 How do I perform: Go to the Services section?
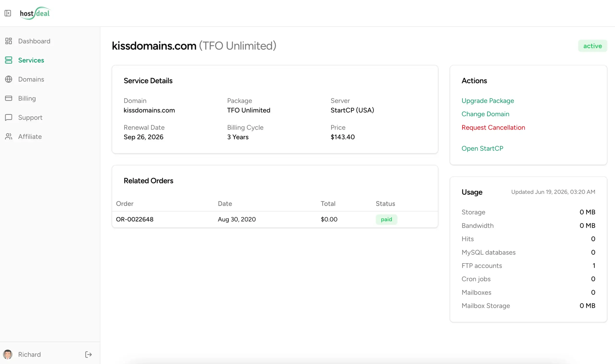point(31,60)
